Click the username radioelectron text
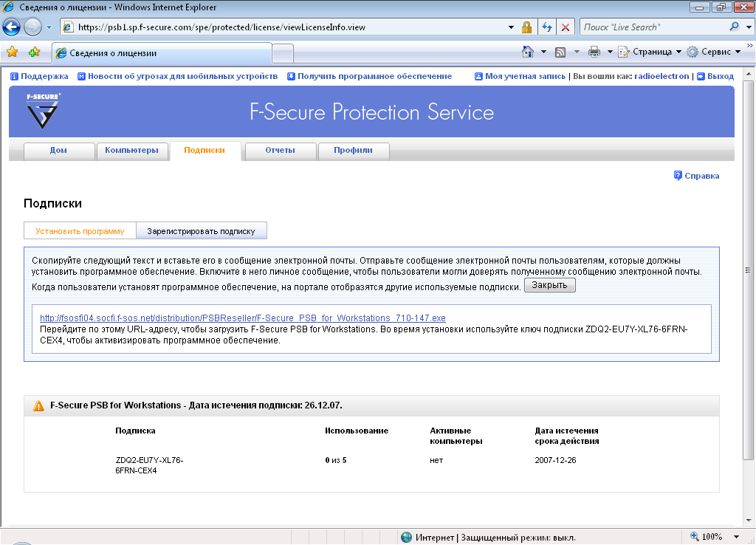756x545 pixels. (x=661, y=76)
